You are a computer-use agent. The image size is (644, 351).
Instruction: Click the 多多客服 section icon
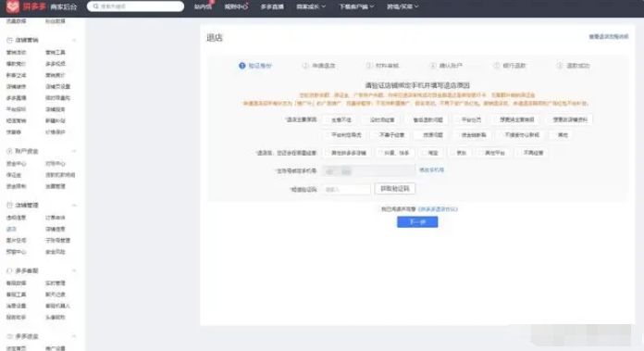pyautogui.click(x=9, y=270)
